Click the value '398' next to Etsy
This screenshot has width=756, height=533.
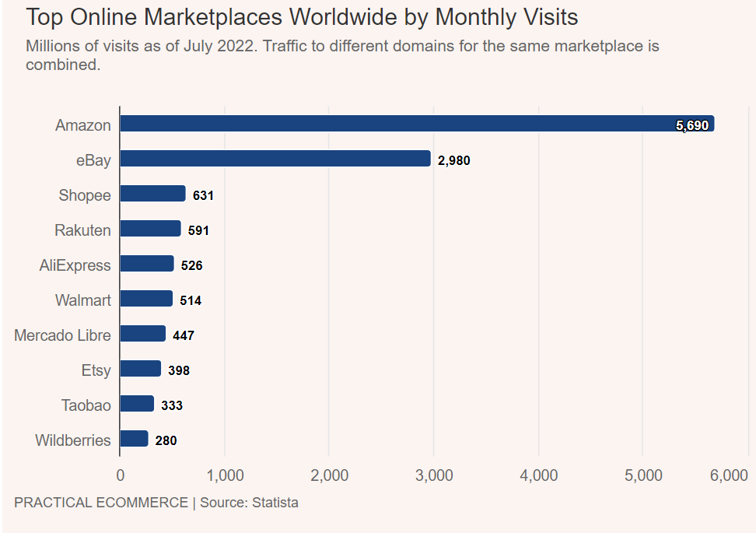point(179,370)
